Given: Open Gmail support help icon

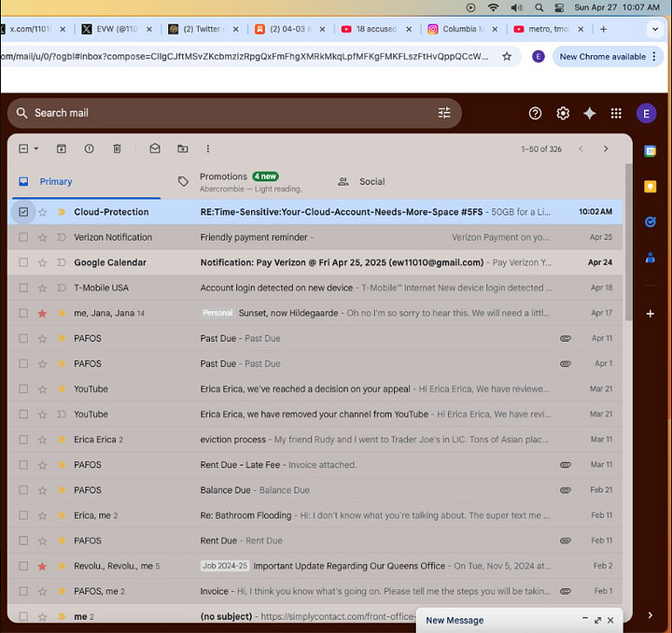Looking at the screenshot, I should 535,113.
